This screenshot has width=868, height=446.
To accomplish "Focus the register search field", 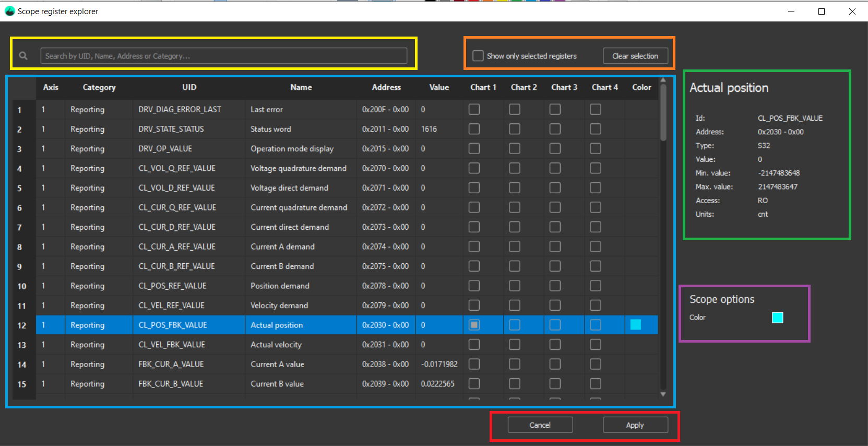I will click(x=223, y=56).
